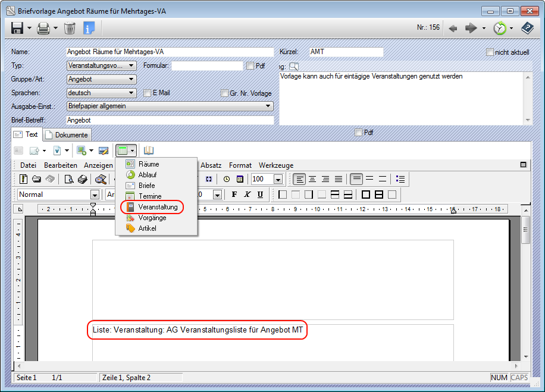
Task: Click the bold F formatting icon
Action: [234, 195]
